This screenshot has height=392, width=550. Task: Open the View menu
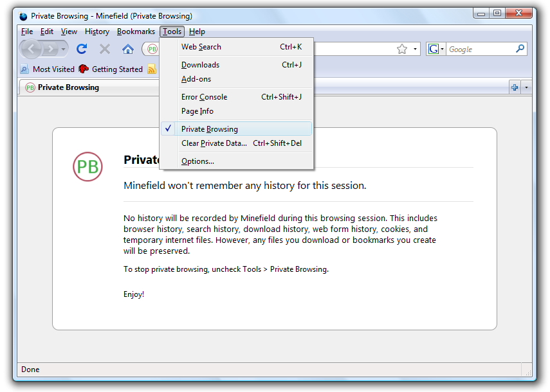[x=69, y=31]
